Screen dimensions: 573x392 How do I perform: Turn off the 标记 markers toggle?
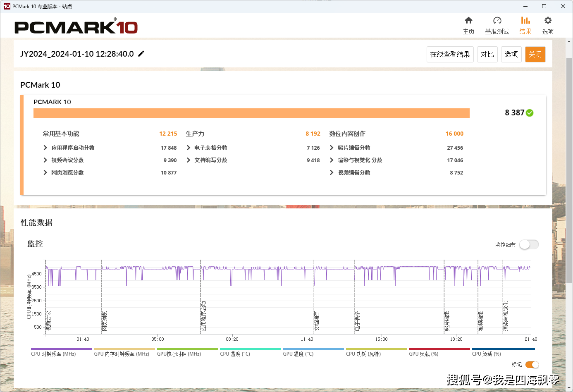(x=532, y=365)
